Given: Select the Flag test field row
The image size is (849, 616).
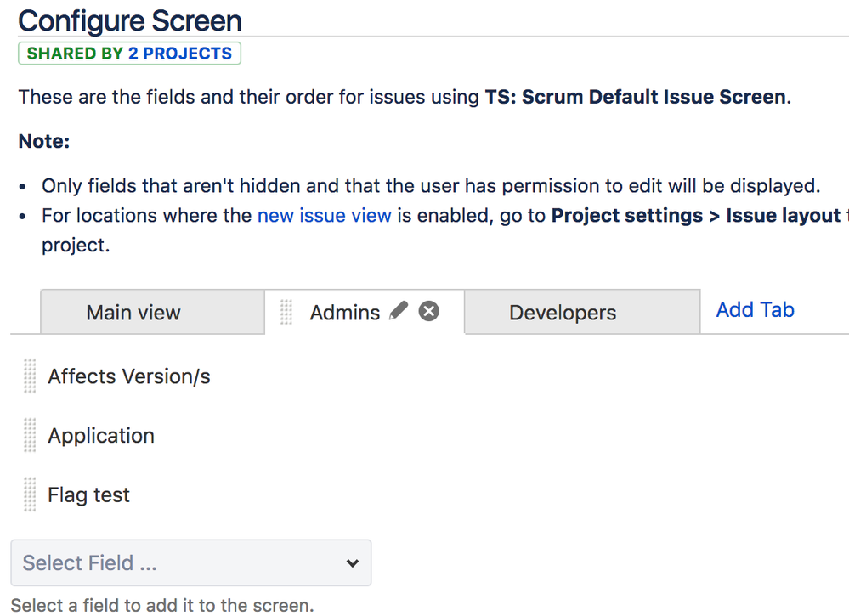Looking at the screenshot, I should click(x=88, y=494).
